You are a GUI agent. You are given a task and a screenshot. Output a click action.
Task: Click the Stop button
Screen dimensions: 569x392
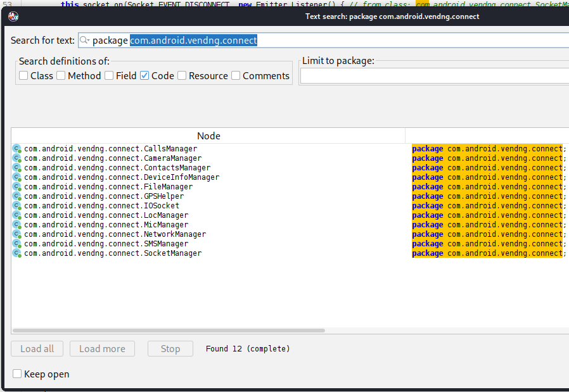[x=170, y=348]
